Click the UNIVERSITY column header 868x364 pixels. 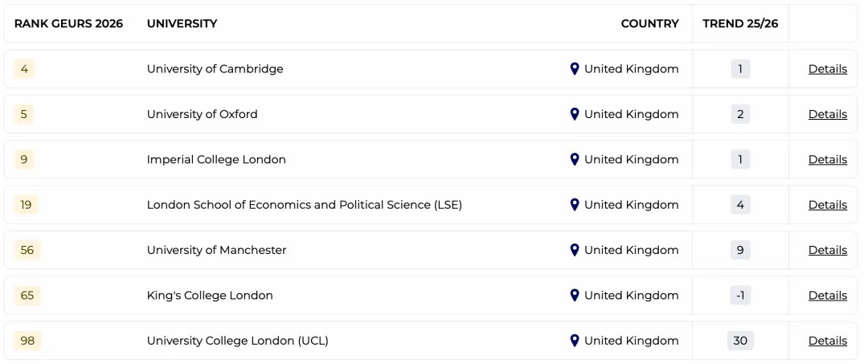click(x=182, y=23)
